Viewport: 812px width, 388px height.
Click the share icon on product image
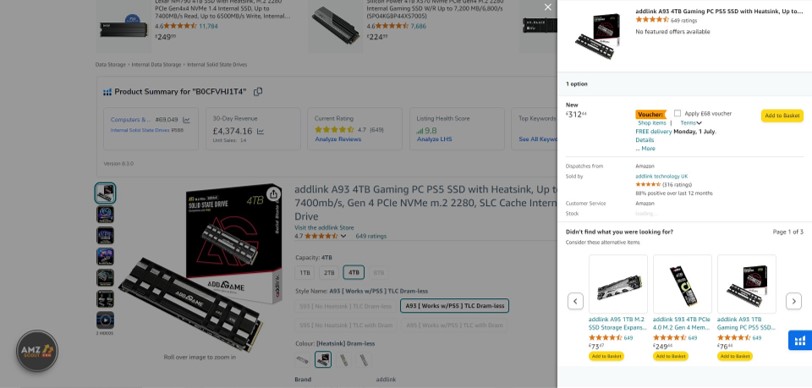pos(273,194)
